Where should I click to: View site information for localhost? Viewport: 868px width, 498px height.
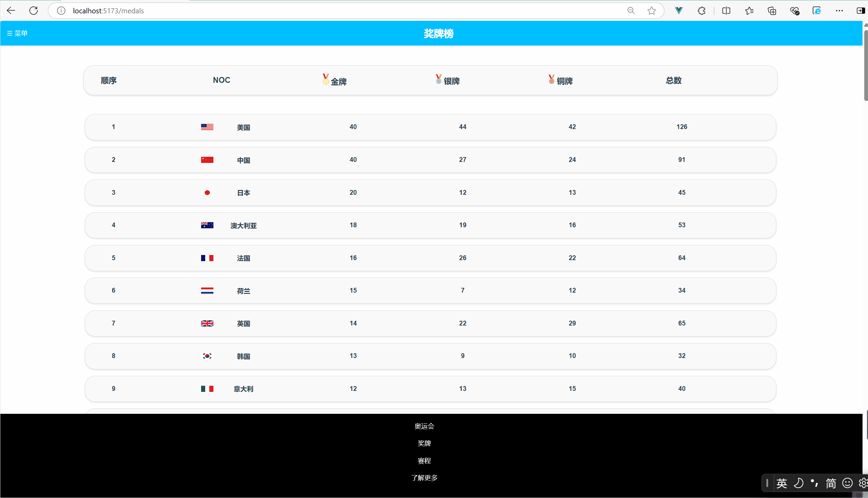(x=61, y=11)
